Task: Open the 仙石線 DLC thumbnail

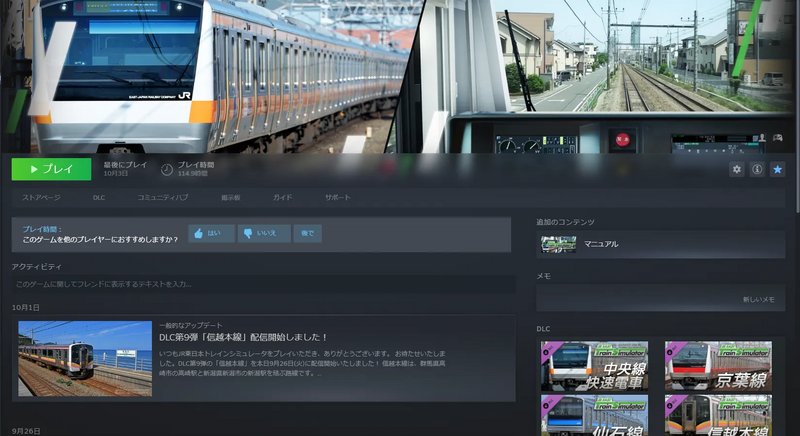Action: (594, 415)
